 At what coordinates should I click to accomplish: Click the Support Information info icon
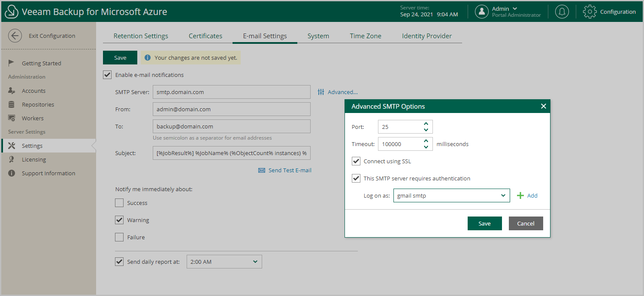coord(12,173)
